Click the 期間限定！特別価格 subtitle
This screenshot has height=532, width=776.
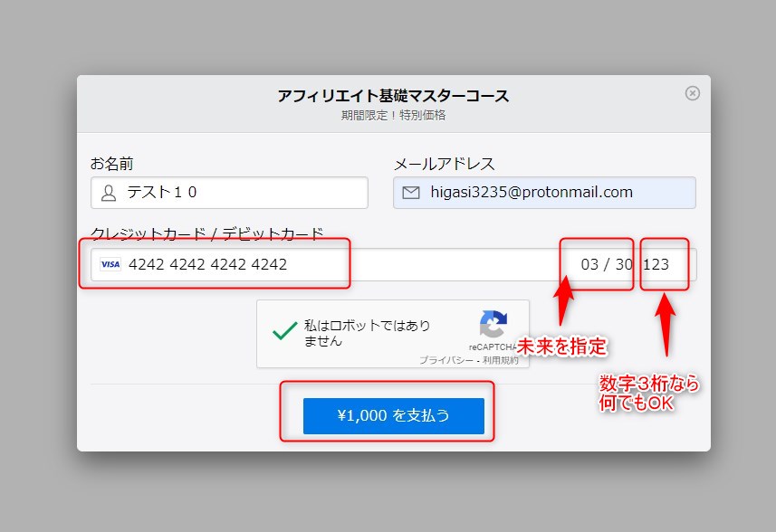(x=393, y=115)
